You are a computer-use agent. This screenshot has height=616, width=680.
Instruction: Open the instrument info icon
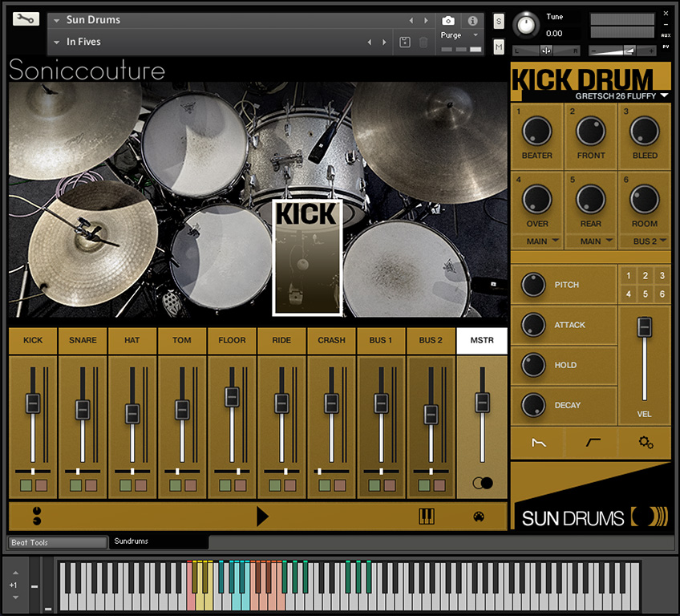pos(472,21)
